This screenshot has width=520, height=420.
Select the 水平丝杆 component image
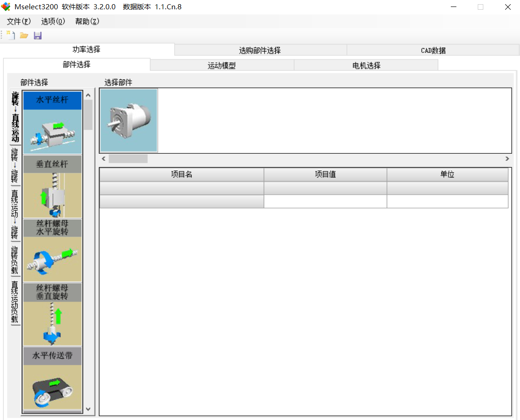pos(52,131)
